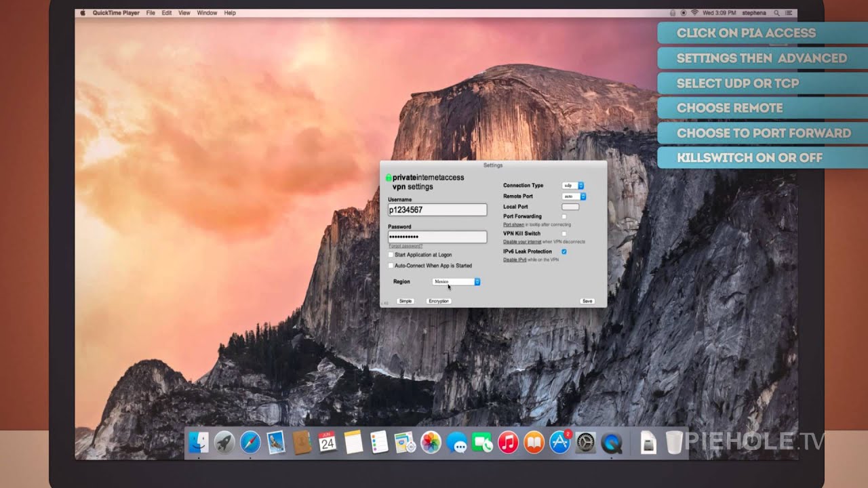The width and height of the screenshot is (868, 488).
Task: Click the Forgot password link
Action: coord(406,246)
